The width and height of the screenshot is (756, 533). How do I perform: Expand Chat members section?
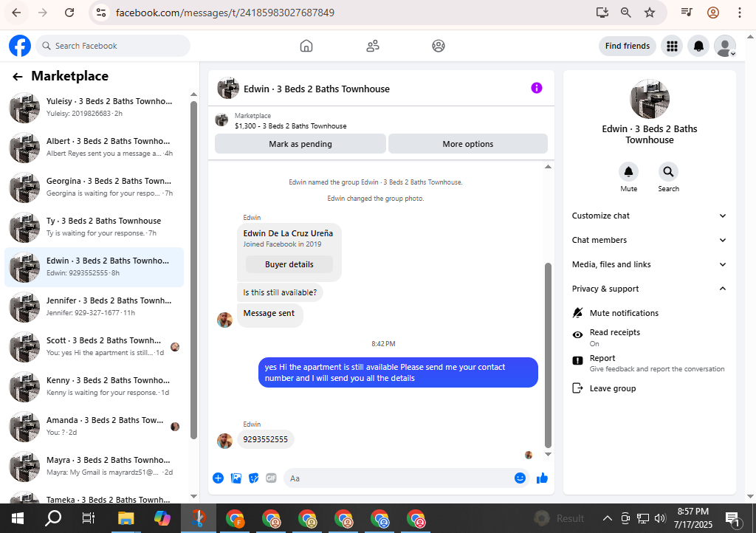[x=649, y=240]
